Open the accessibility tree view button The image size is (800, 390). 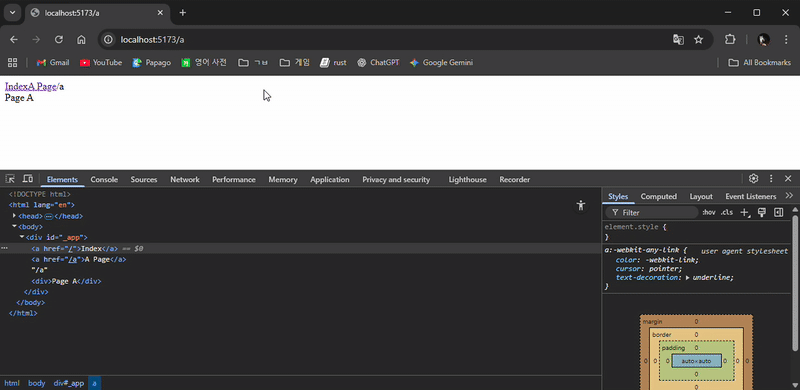click(581, 206)
